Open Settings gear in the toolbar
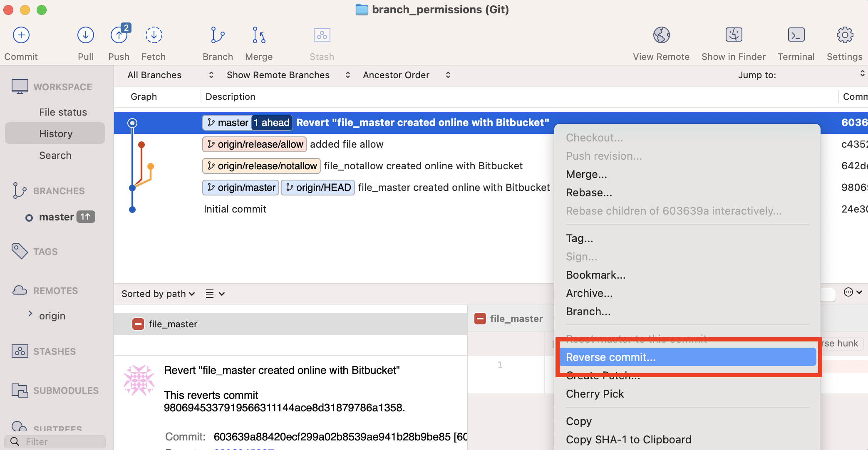The width and height of the screenshot is (868, 450). [845, 35]
